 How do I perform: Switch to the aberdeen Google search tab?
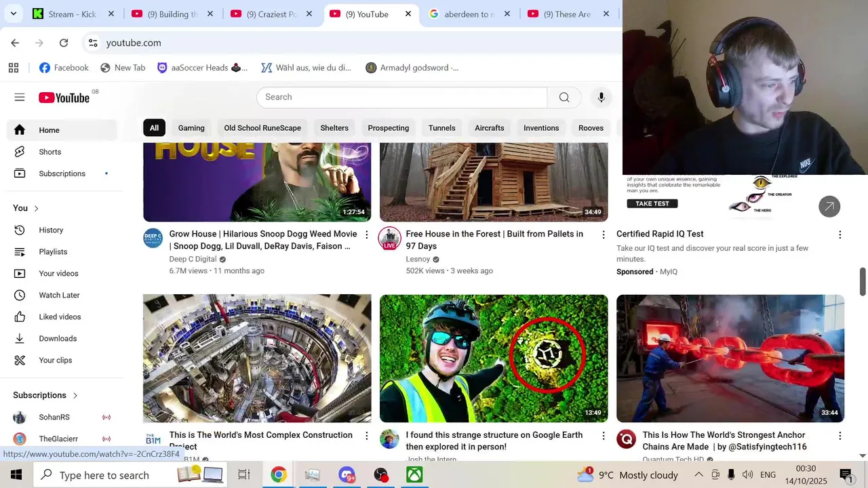(469, 14)
